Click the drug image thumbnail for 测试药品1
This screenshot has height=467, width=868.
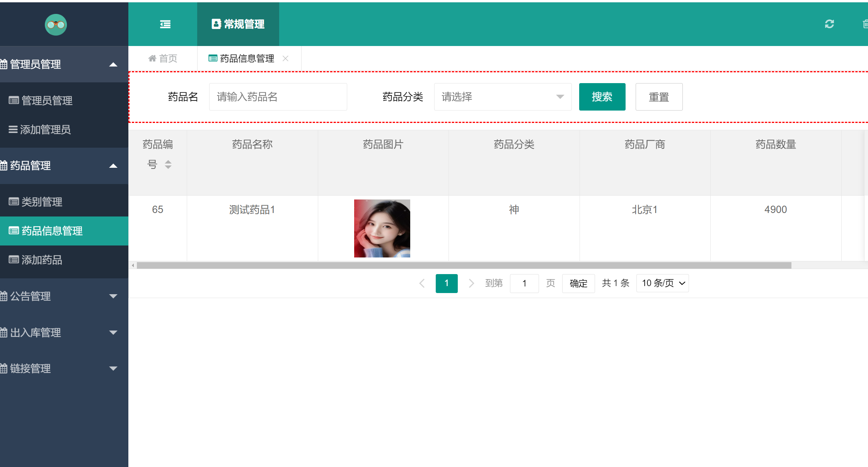click(x=382, y=228)
